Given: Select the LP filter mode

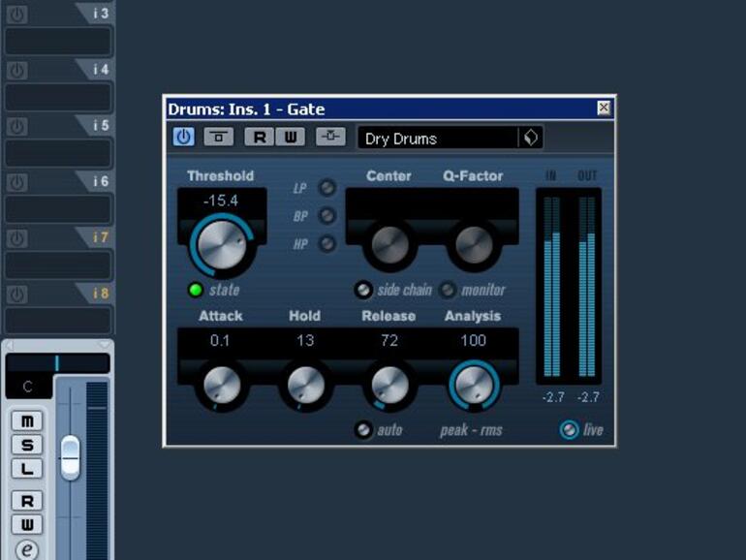Looking at the screenshot, I should 327,188.
